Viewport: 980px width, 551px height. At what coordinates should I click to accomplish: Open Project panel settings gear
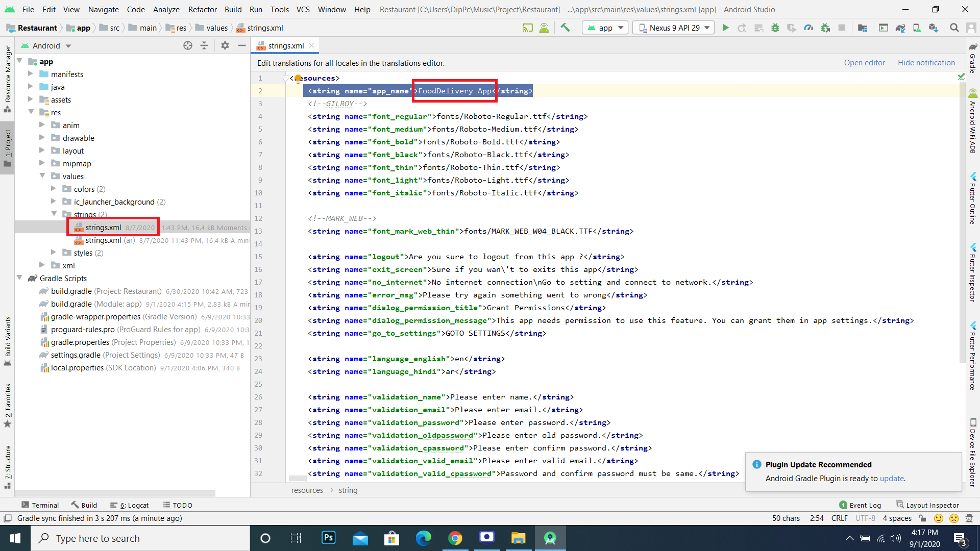[x=225, y=46]
